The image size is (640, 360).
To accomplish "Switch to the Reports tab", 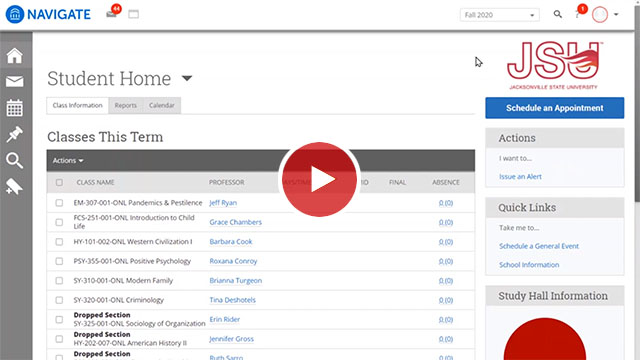I will click(126, 105).
